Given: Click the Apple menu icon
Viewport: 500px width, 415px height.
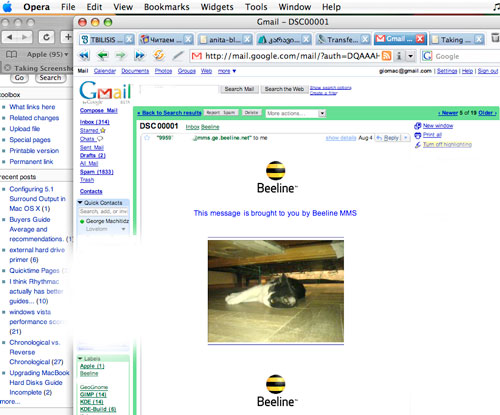Looking at the screenshot, I should point(7,7).
